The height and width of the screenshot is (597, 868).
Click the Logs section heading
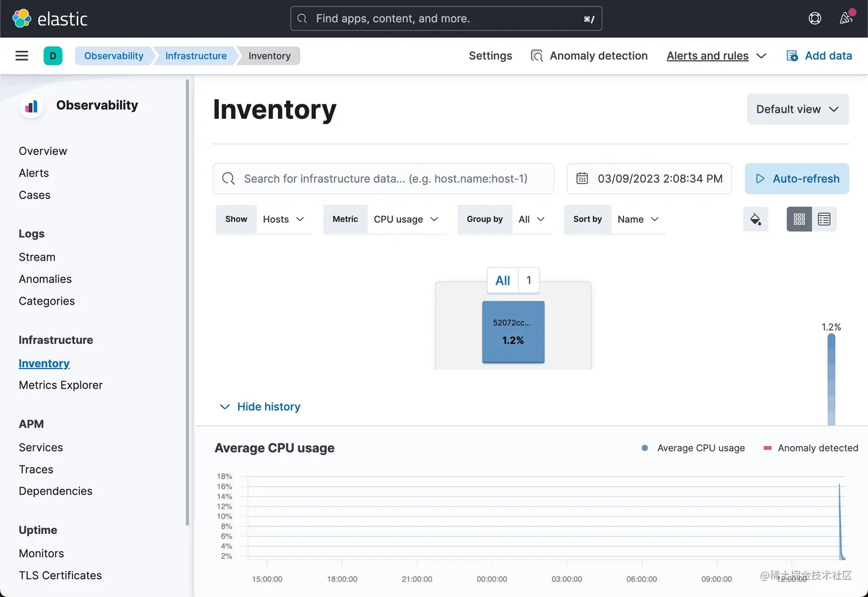coord(32,234)
